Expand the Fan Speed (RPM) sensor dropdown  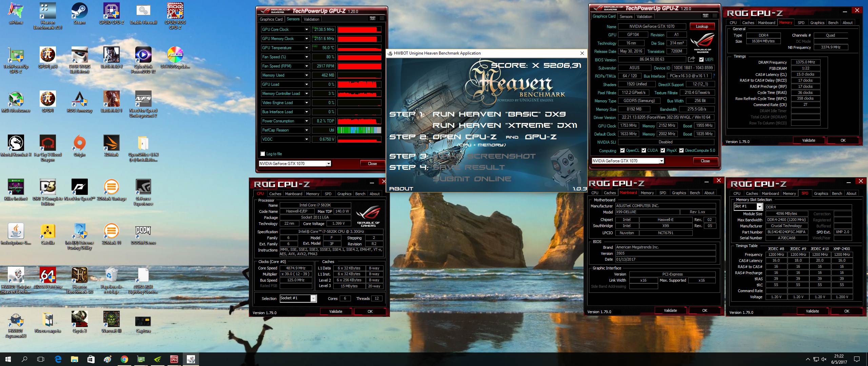pyautogui.click(x=307, y=66)
